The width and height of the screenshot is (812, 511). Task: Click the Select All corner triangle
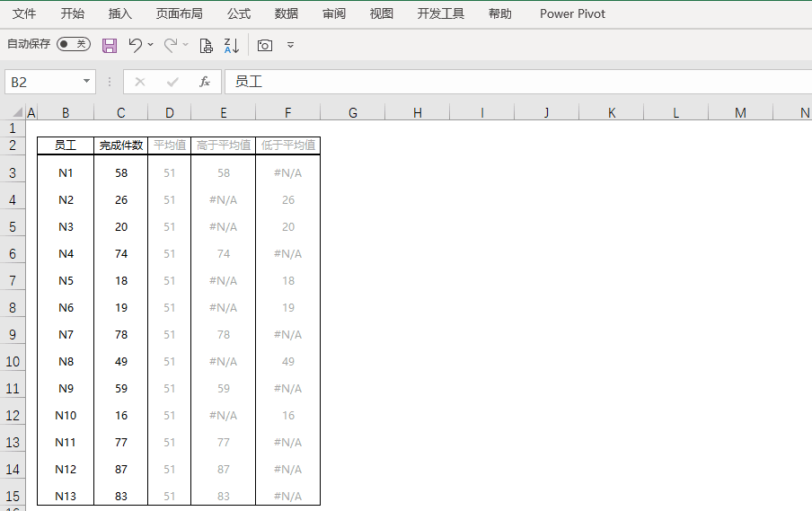[17, 112]
